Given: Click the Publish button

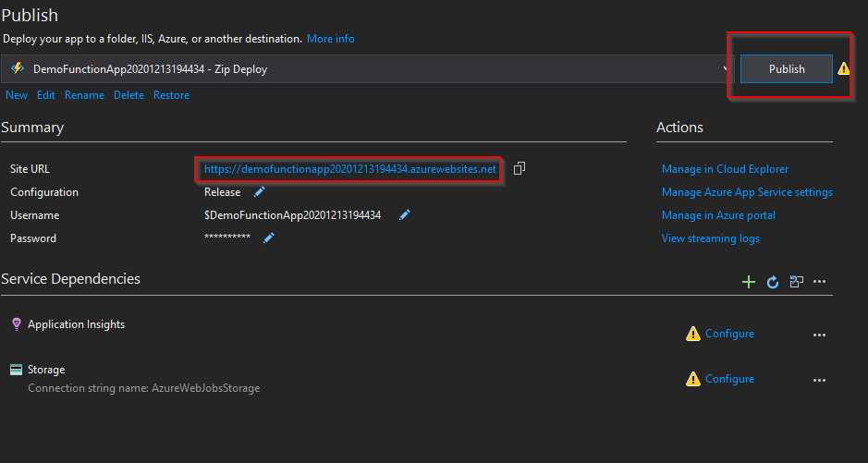Looking at the screenshot, I should [x=786, y=69].
